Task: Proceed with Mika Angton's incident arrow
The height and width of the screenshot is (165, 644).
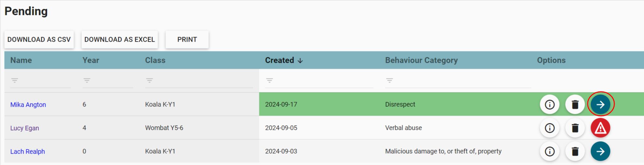Action: [600, 104]
